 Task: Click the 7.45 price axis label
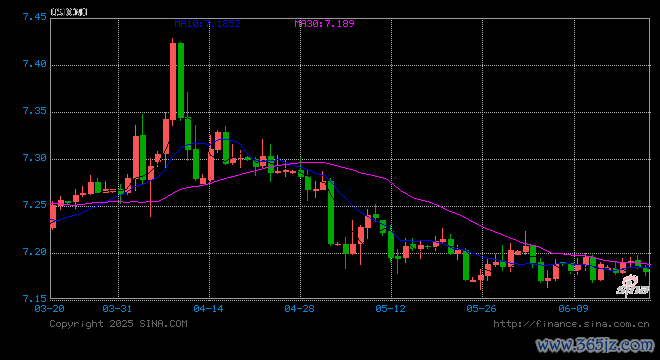coord(35,17)
